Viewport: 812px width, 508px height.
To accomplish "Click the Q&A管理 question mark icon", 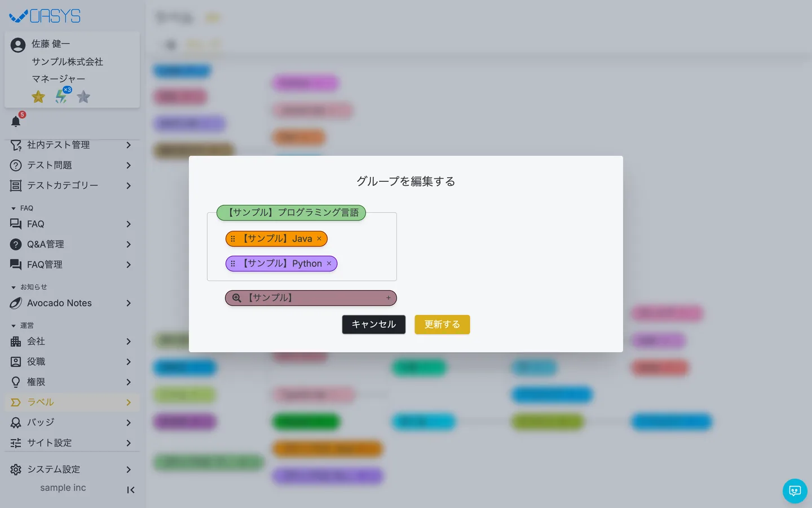I will pos(16,244).
